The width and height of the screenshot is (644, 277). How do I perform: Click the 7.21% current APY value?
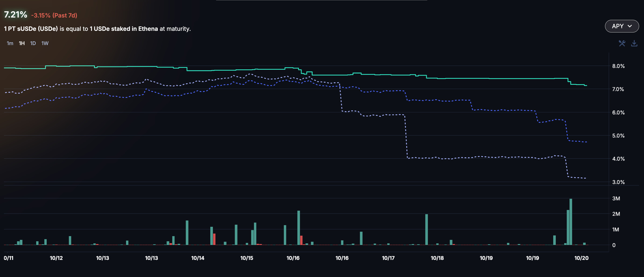[x=15, y=14]
